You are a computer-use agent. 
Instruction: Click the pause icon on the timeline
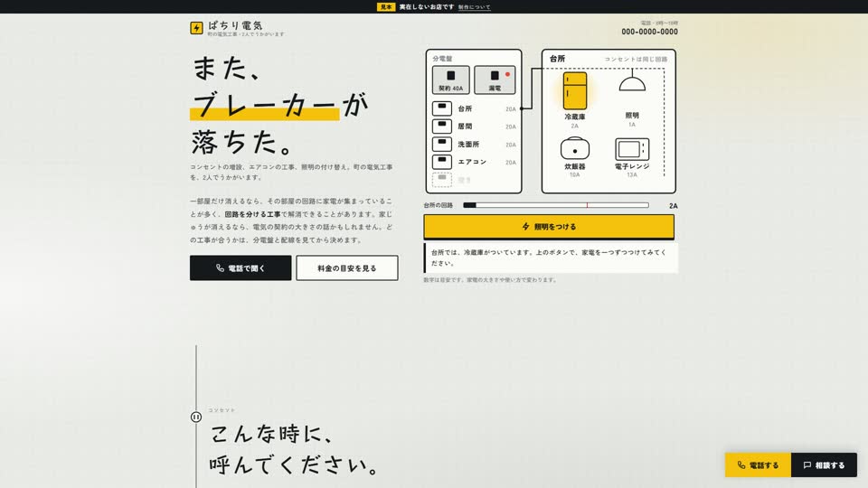click(x=196, y=417)
